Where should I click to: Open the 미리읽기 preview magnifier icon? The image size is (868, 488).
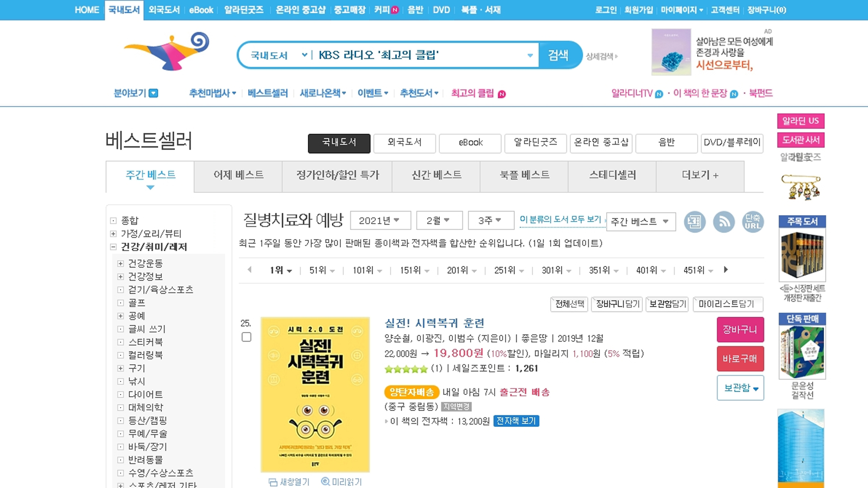[325, 482]
